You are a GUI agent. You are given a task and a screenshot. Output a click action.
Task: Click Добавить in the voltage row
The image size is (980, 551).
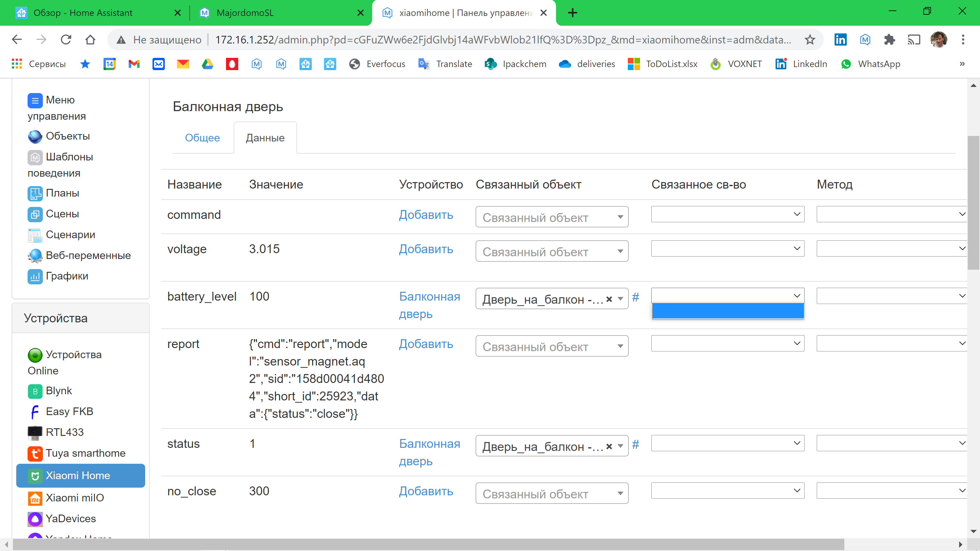point(426,249)
